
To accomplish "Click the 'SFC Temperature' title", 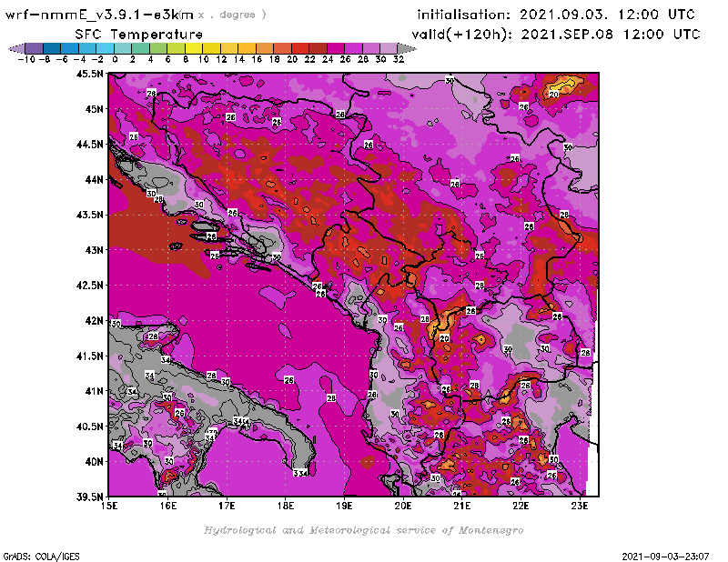I will pyautogui.click(x=139, y=35).
